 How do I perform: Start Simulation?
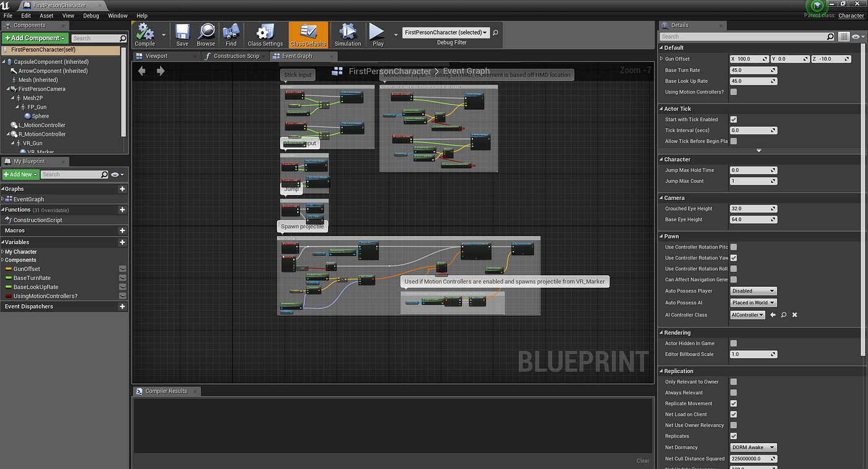click(348, 35)
